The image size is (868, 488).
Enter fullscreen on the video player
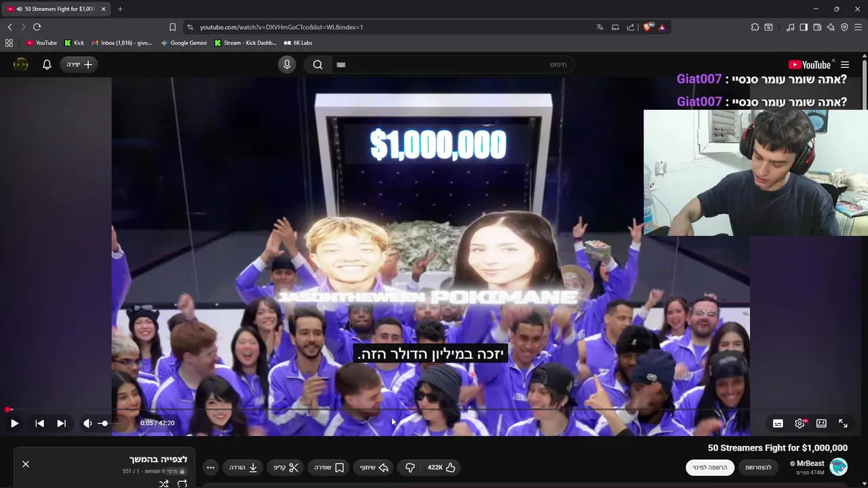pyautogui.click(x=843, y=423)
